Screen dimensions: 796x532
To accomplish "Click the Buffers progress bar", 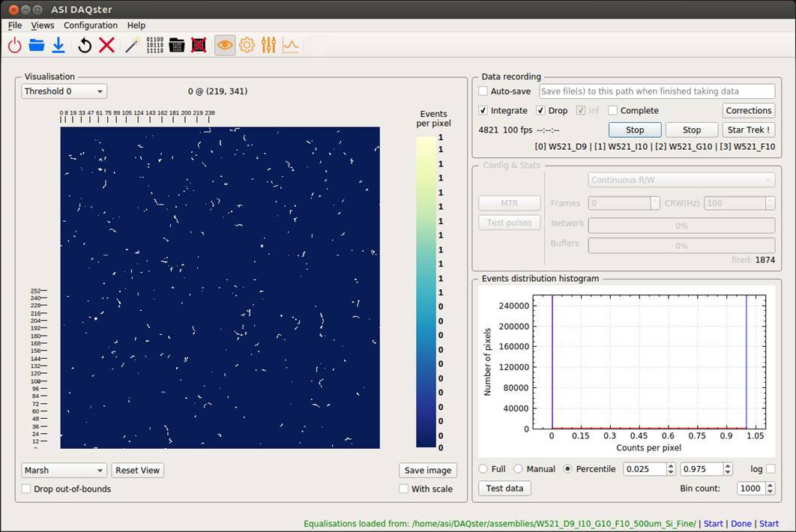I will (x=681, y=245).
